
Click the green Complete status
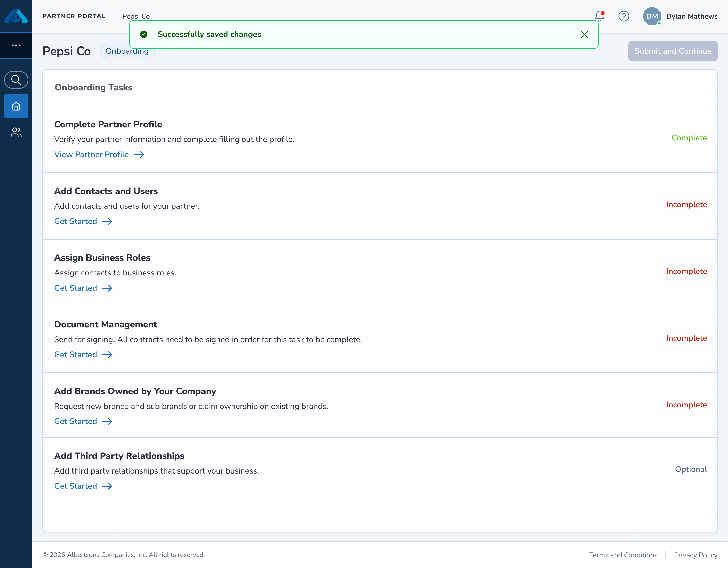[x=689, y=138]
